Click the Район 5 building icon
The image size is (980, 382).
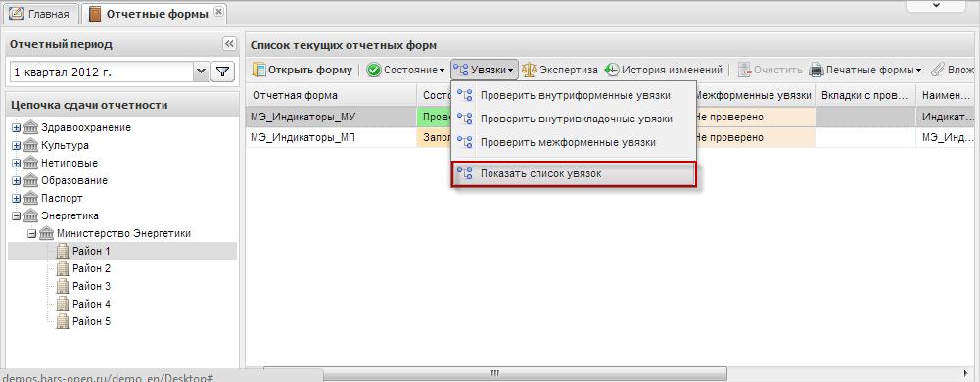[x=62, y=320]
